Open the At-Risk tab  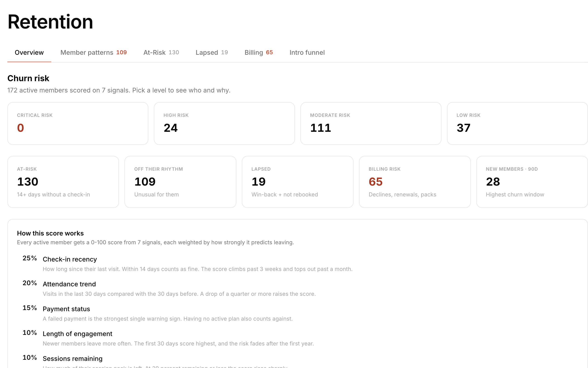click(x=161, y=52)
